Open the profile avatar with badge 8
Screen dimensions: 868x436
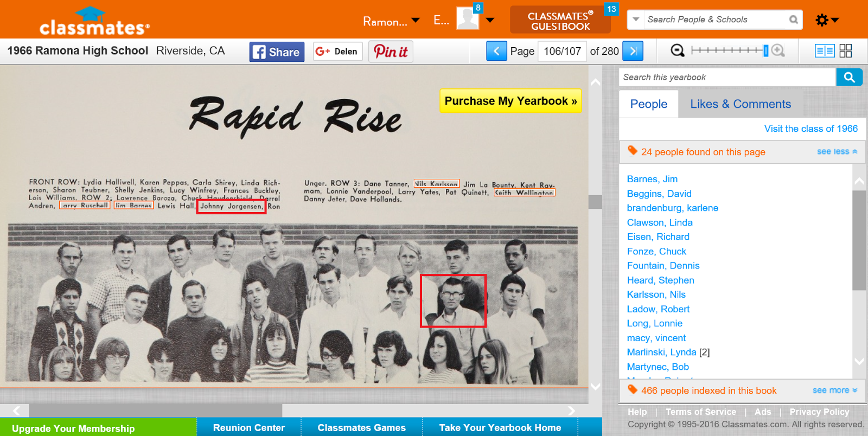pyautogui.click(x=468, y=18)
